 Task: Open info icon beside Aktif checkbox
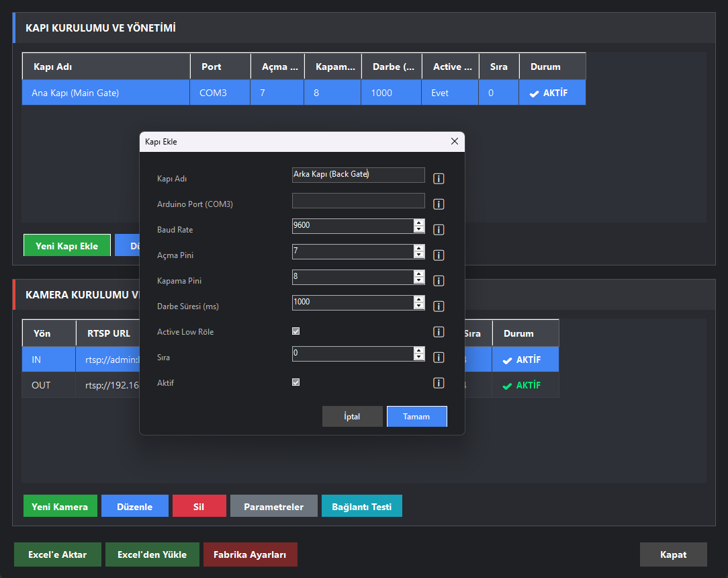pyautogui.click(x=439, y=383)
